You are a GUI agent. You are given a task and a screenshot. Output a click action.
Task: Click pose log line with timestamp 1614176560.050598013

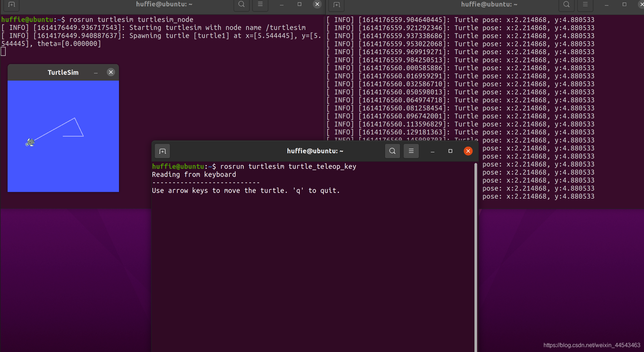point(461,92)
